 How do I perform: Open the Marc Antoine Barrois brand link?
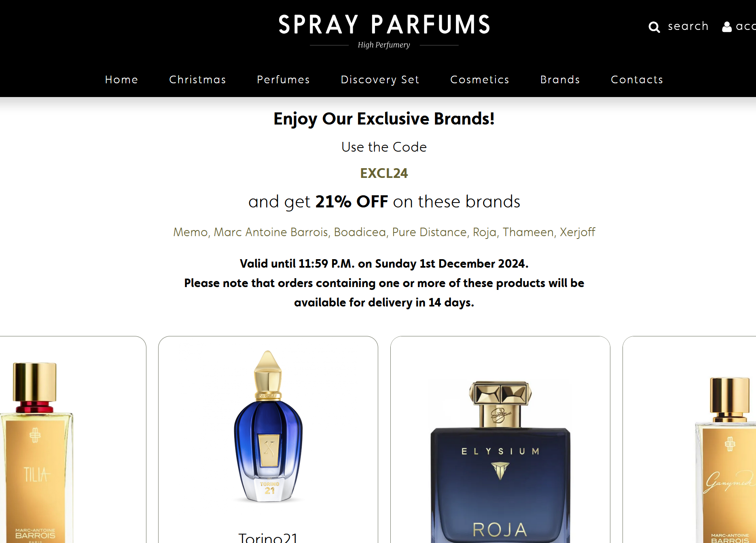271,232
